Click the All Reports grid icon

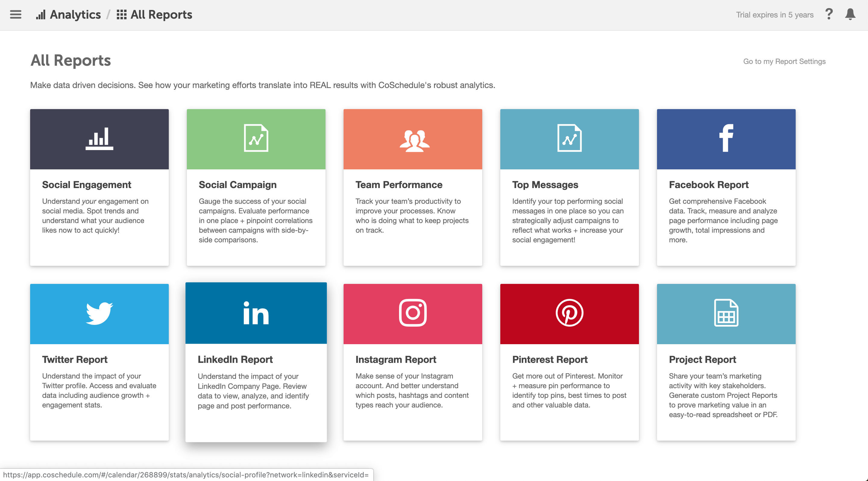pos(121,14)
